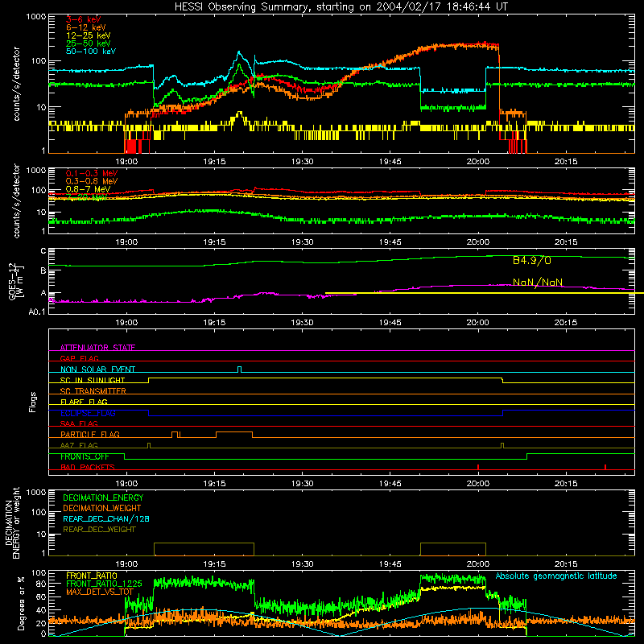This screenshot has width=644, height=644.
Task: Click the orange MAX_DET_VS_TOT legend label
Action: (100, 592)
